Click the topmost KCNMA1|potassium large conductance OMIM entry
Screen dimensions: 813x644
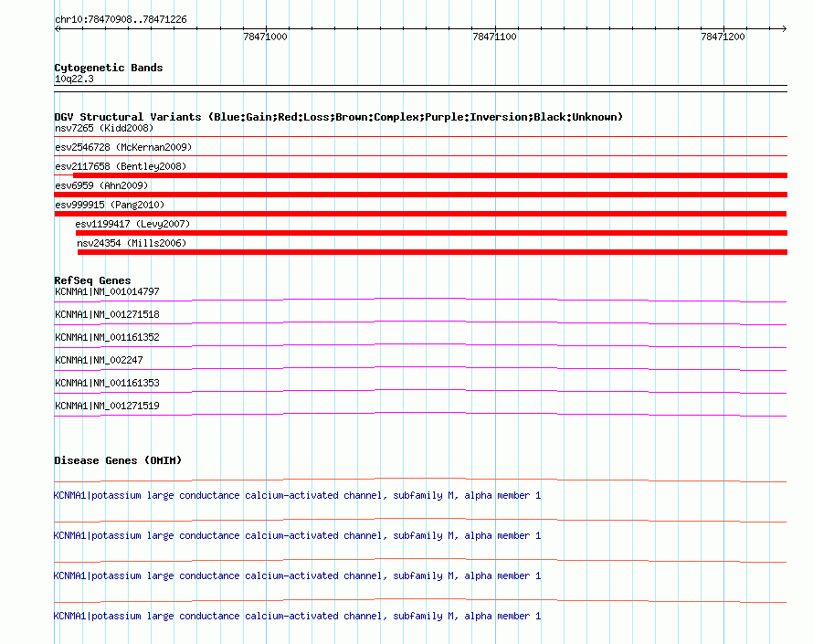coord(297,496)
